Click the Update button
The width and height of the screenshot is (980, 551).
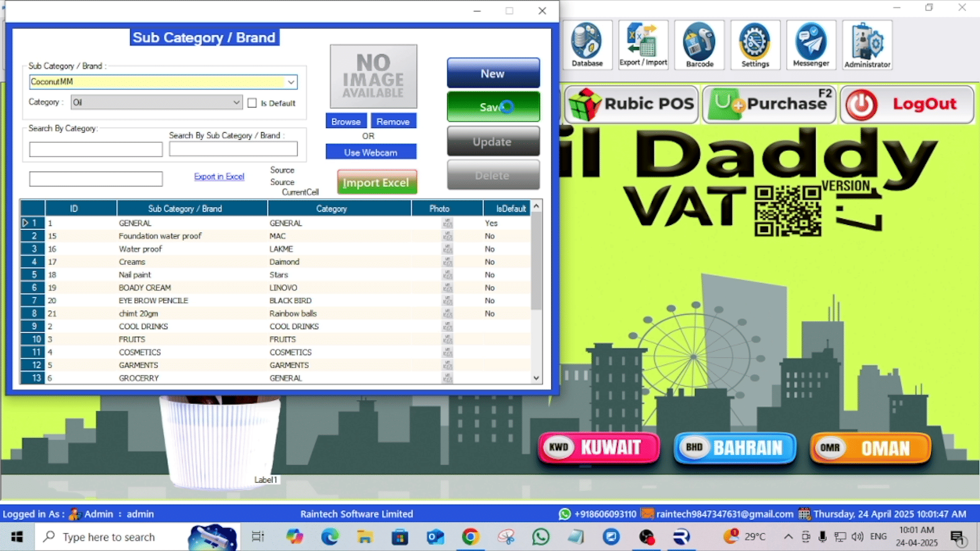click(493, 141)
